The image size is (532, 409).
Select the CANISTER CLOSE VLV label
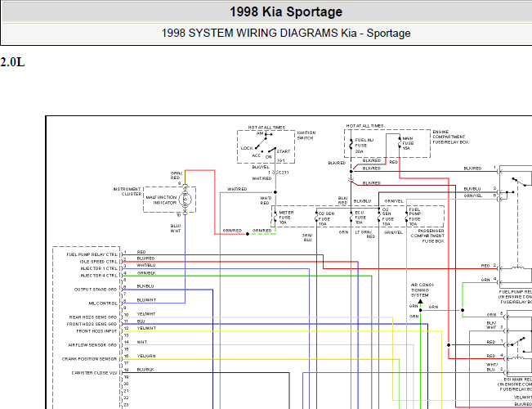(x=94, y=373)
